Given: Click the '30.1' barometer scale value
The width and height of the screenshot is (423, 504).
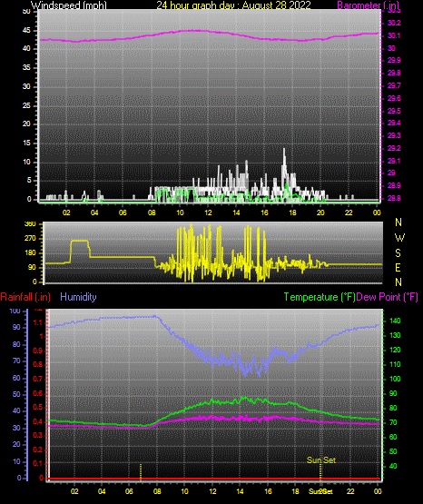Looking at the screenshot, I should click(394, 35).
